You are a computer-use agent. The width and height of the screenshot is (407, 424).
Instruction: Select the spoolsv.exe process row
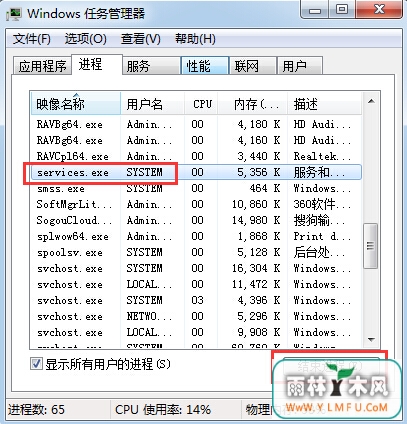[x=196, y=252]
